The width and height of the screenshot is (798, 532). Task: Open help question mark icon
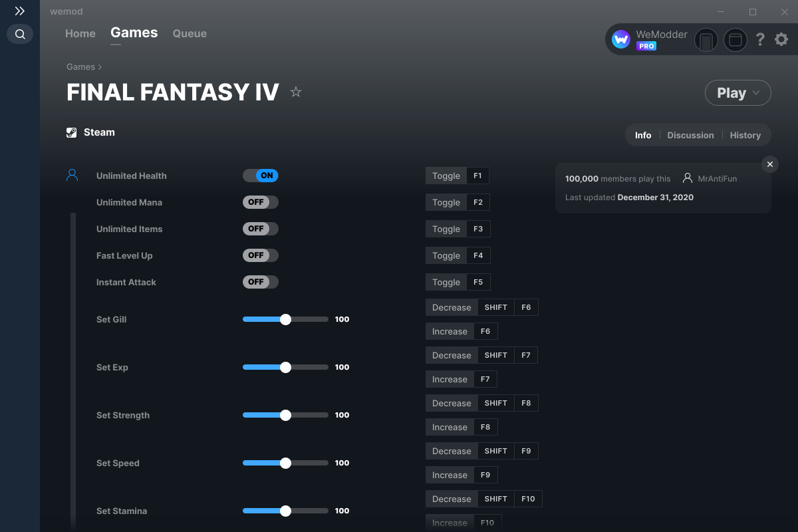pos(760,40)
